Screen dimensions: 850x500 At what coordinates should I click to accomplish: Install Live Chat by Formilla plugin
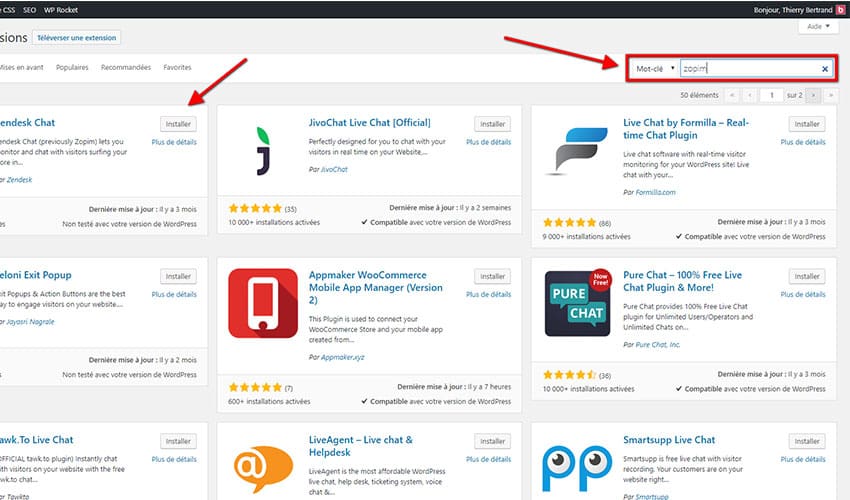(x=807, y=124)
